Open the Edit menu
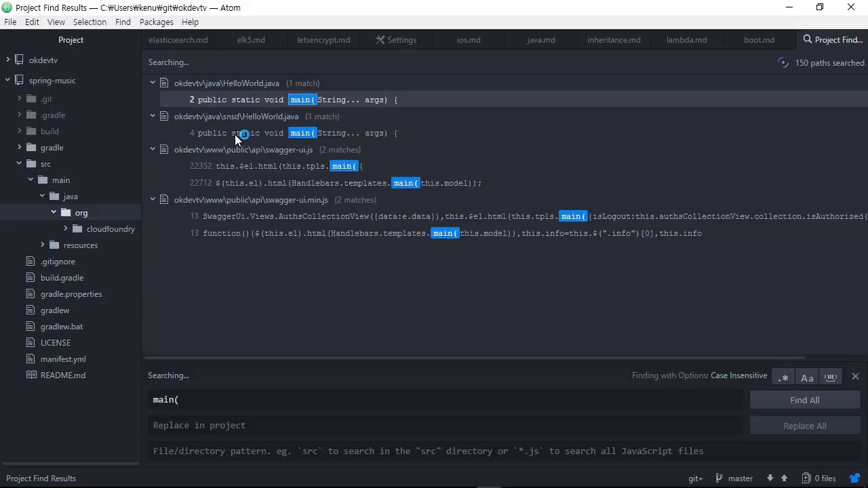 pos(32,22)
